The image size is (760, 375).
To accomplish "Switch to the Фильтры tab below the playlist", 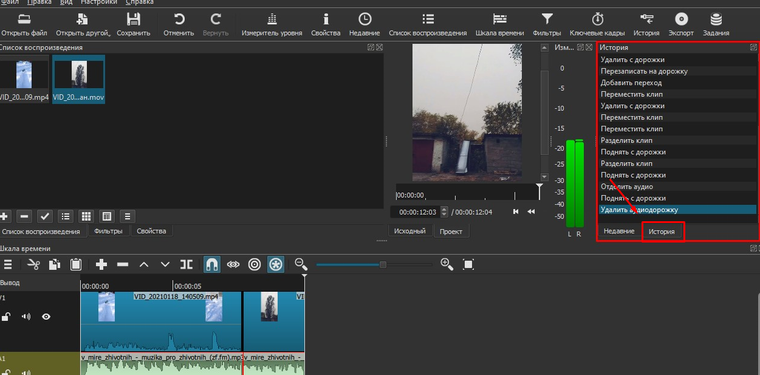I will 109,231.
